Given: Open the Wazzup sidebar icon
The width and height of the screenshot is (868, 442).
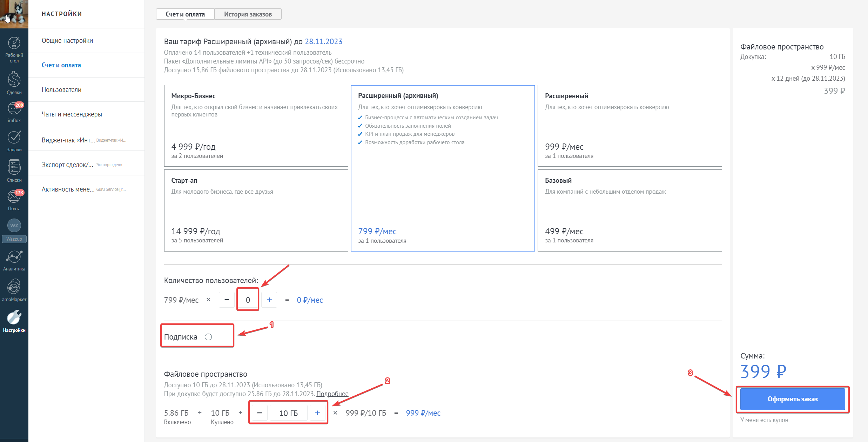Looking at the screenshot, I should click(14, 230).
